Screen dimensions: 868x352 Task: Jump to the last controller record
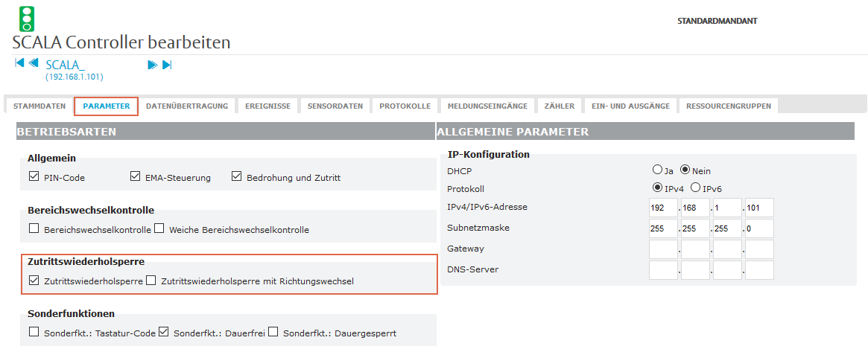(167, 65)
